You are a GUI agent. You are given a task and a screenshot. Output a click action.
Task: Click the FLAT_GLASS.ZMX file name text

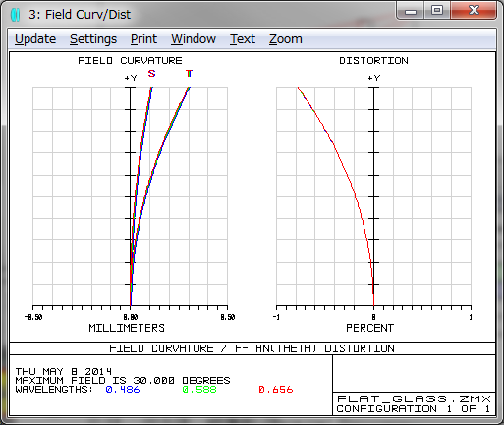coord(415,399)
